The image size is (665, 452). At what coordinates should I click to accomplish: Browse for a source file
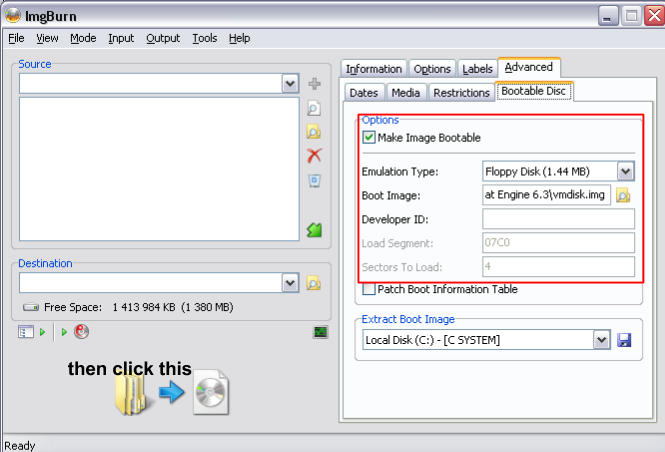click(314, 108)
